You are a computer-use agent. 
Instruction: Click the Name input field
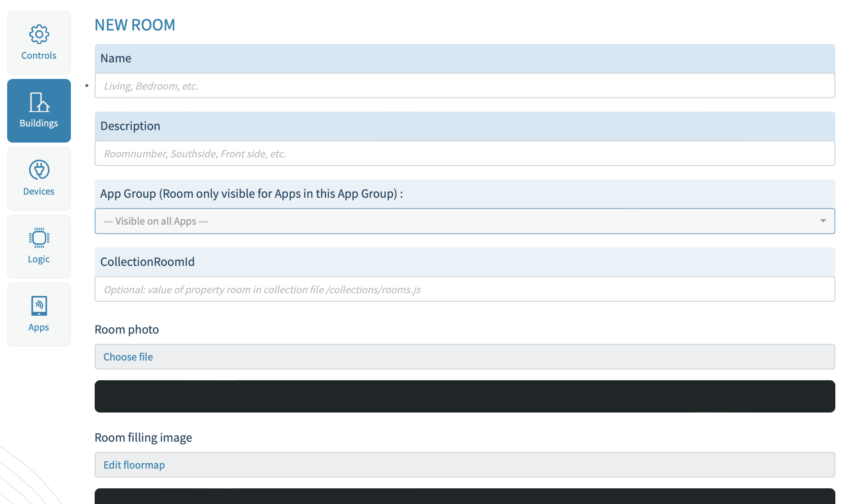tap(464, 86)
